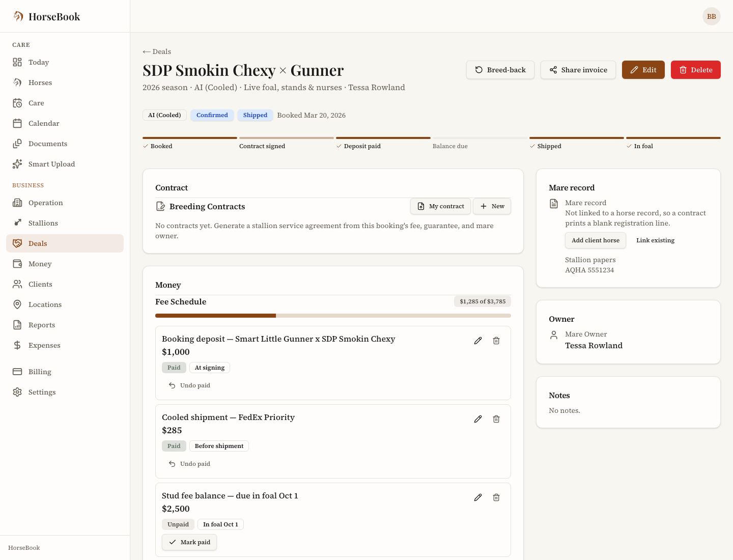The height and width of the screenshot is (560, 733).
Task: Click the Balance due stage bar
Action: click(480, 138)
